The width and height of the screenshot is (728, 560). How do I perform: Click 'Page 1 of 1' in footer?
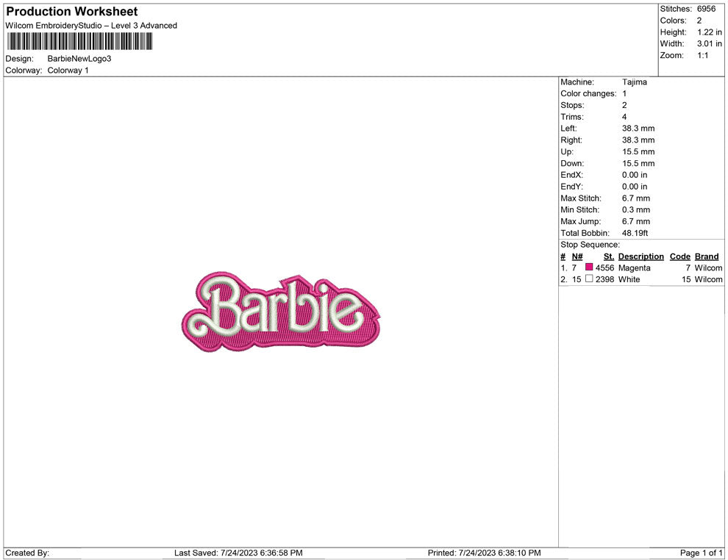(701, 553)
